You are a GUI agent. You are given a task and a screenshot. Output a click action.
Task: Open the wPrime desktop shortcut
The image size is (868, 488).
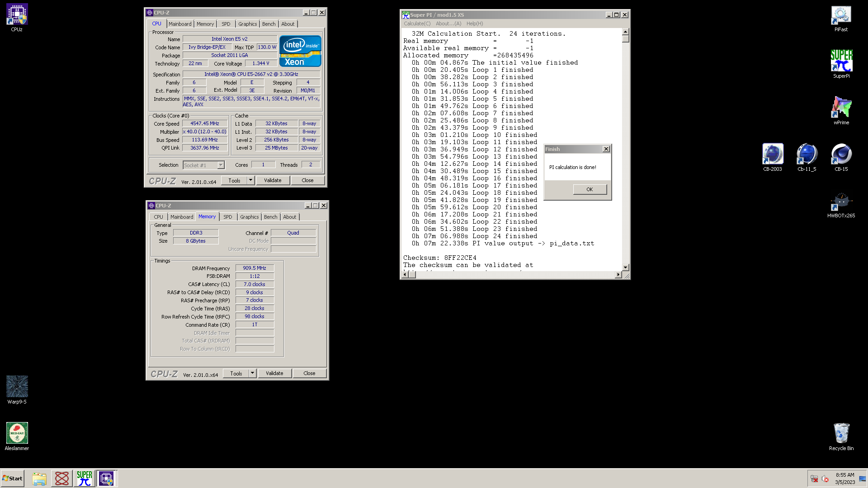(x=841, y=111)
